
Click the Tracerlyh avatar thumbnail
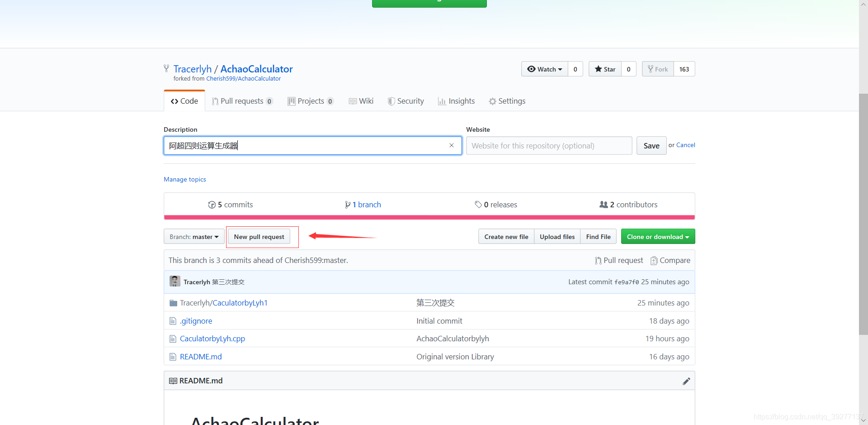coord(175,281)
